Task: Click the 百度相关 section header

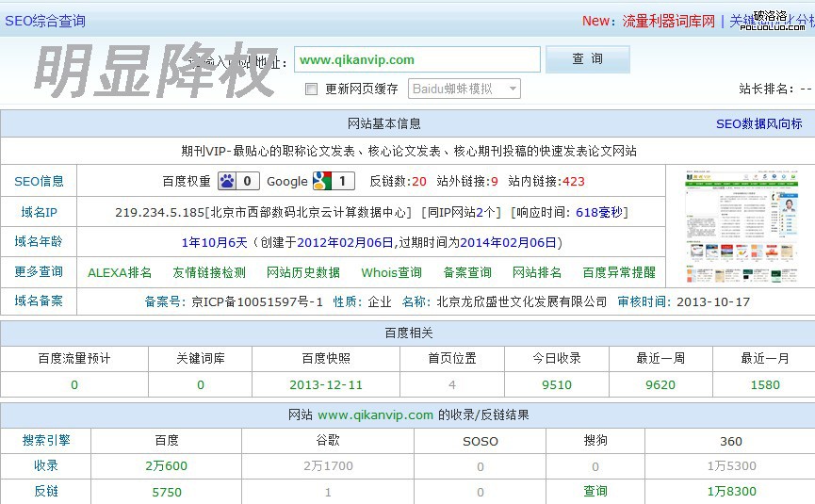Action: 409,333
